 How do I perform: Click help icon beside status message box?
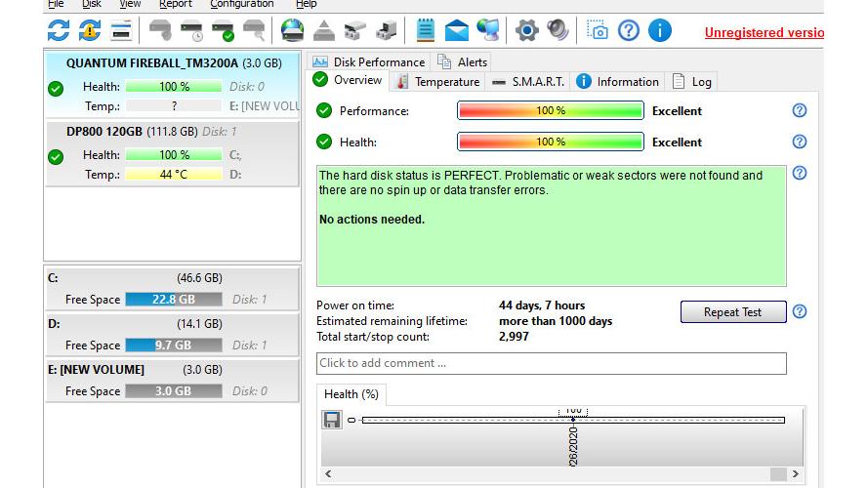click(x=800, y=173)
